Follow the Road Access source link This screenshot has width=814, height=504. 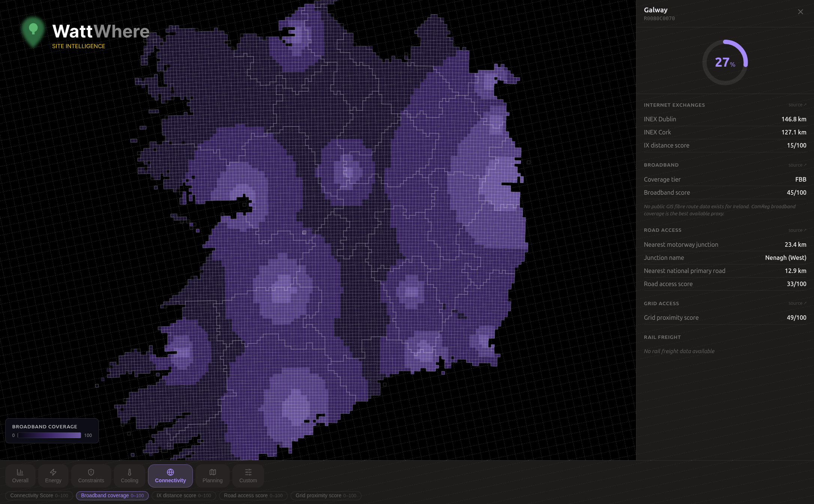coord(797,230)
